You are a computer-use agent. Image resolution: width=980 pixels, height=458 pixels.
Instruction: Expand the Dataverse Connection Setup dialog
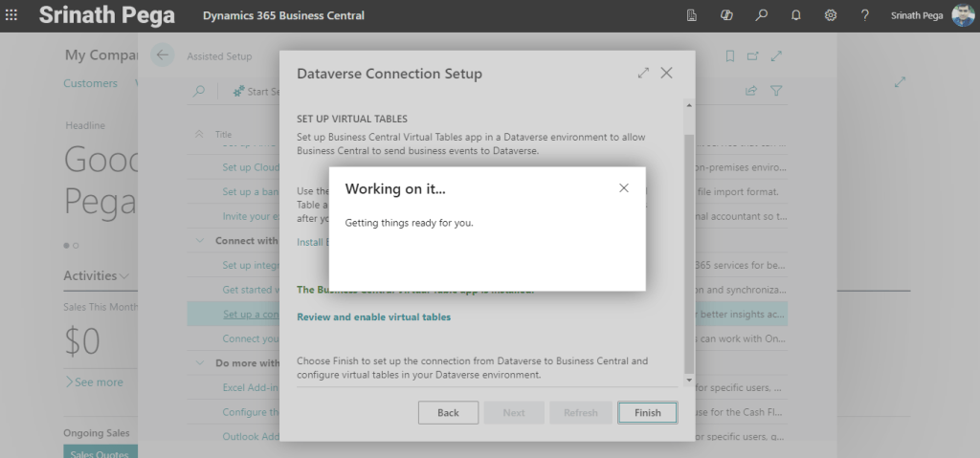click(x=643, y=74)
